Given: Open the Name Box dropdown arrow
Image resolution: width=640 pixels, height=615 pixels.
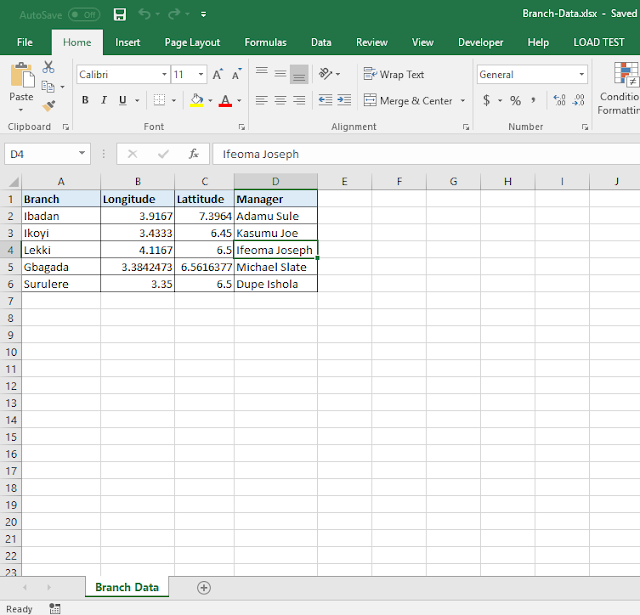Looking at the screenshot, I should click(82, 153).
